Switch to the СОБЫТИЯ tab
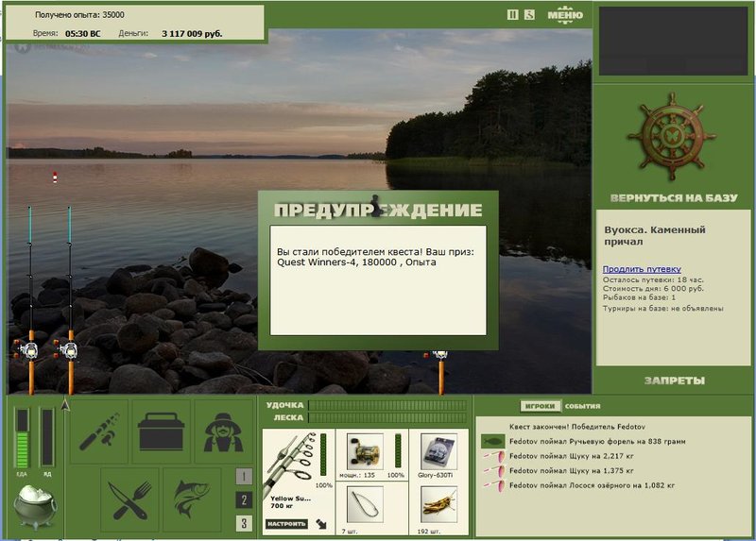756x541 pixels. point(582,406)
